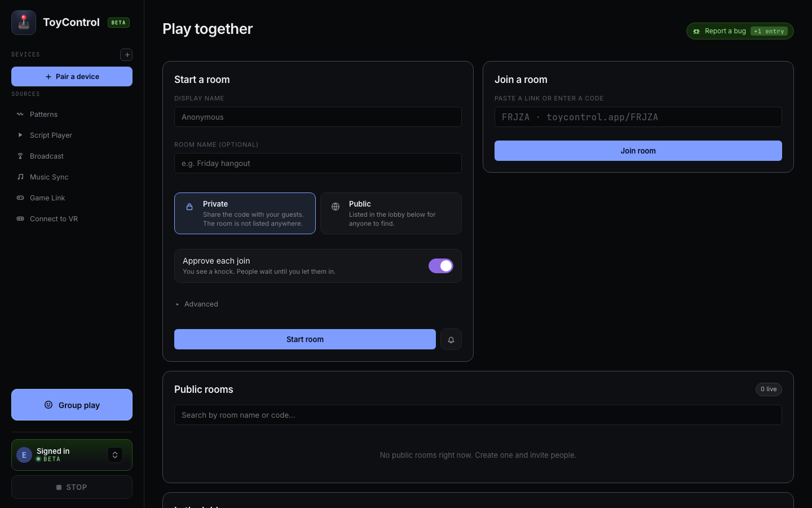The height and width of the screenshot is (508, 812).
Task: Click the +1 entry badge
Action: (769, 32)
